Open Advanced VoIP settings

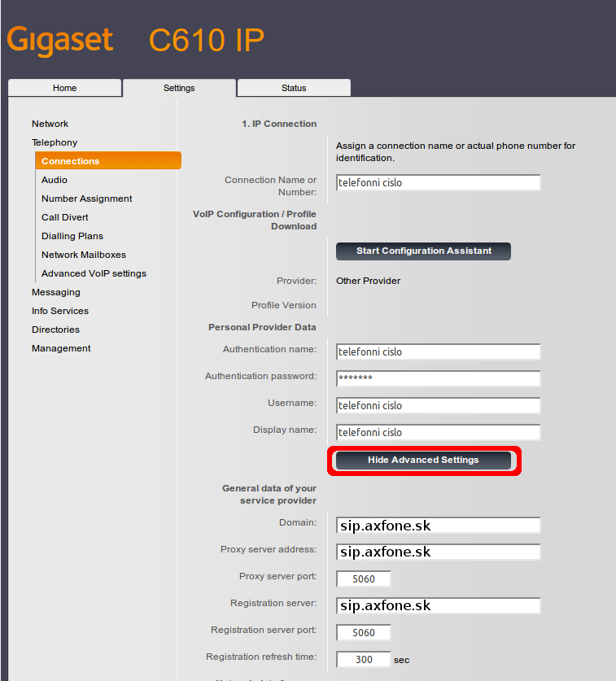[x=94, y=273]
